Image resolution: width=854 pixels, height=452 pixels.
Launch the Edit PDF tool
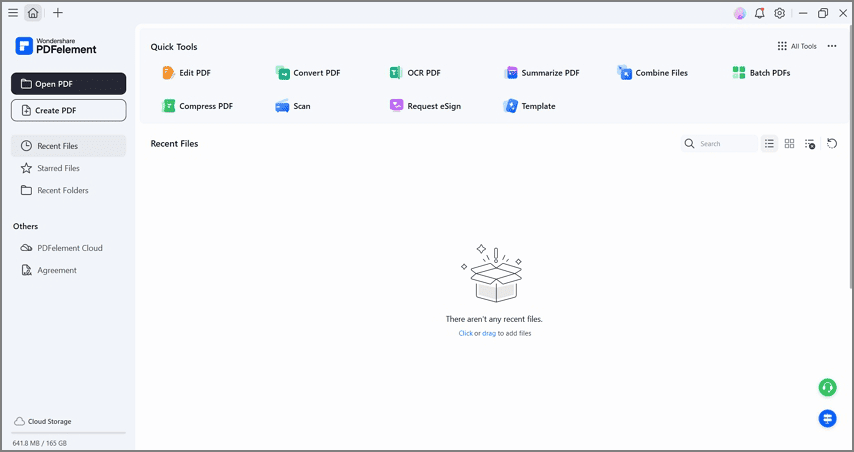186,73
